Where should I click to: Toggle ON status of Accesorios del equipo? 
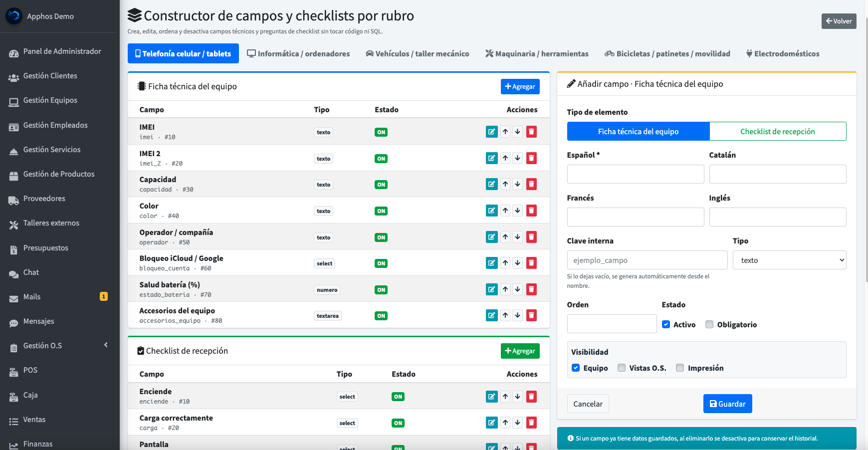[x=381, y=316]
